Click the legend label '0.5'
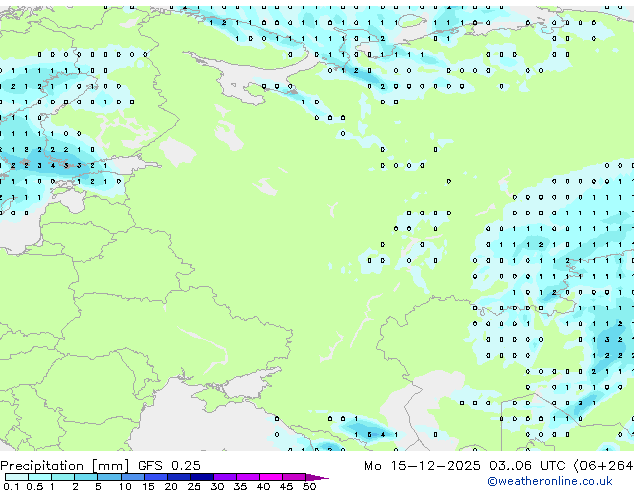634x490 pixels. [x=34, y=486]
